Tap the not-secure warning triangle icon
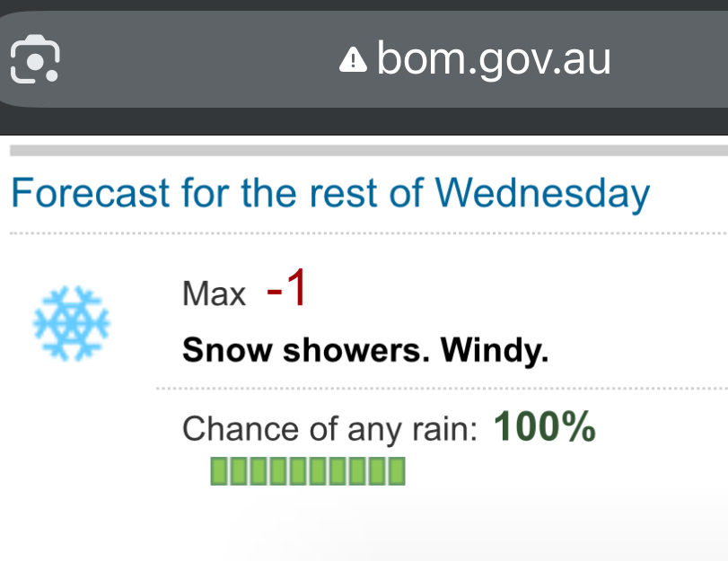This screenshot has height=561, width=728. point(353,60)
